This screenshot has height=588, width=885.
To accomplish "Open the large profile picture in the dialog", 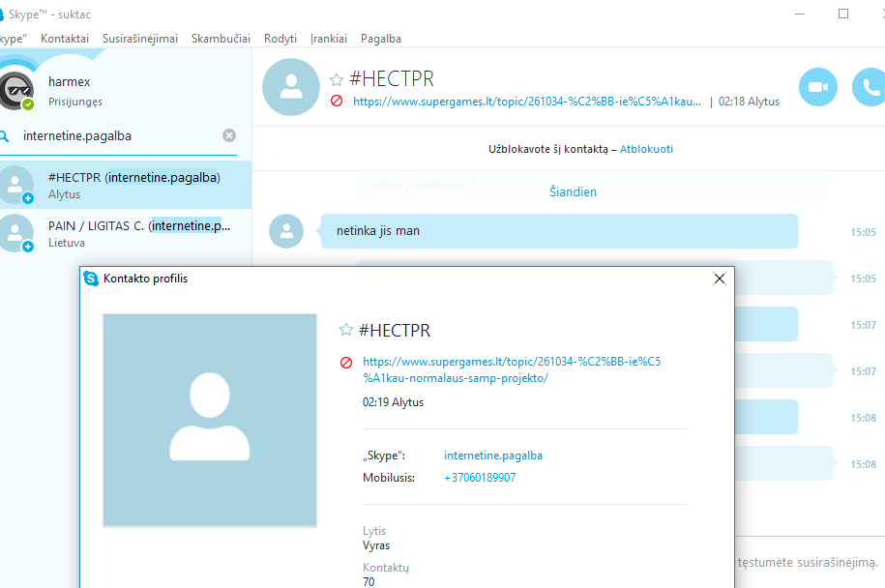I will click(210, 421).
